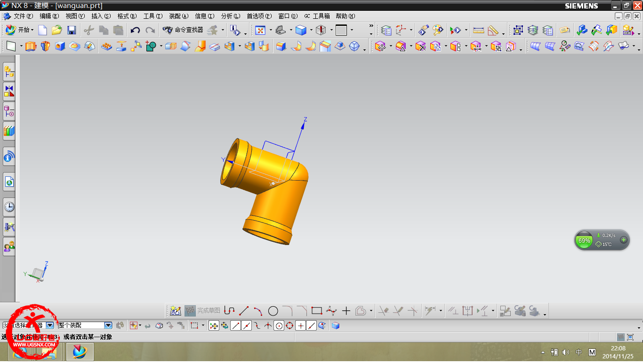Toggle the Point on Face snap option
The image size is (643, 364).
tap(322, 325)
